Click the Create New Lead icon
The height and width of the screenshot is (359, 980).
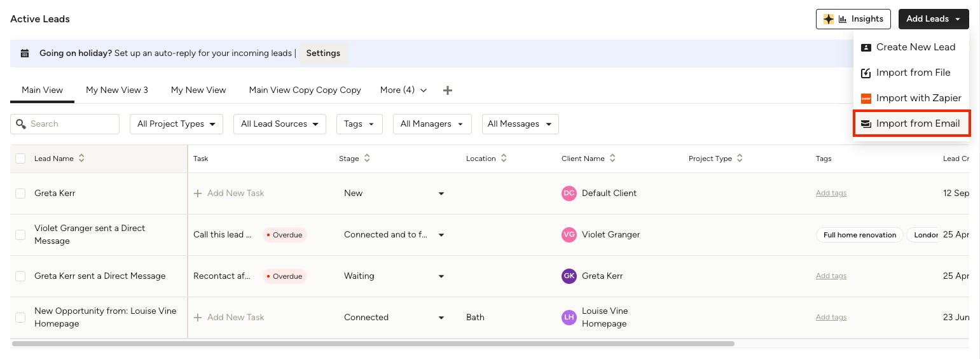click(x=866, y=47)
